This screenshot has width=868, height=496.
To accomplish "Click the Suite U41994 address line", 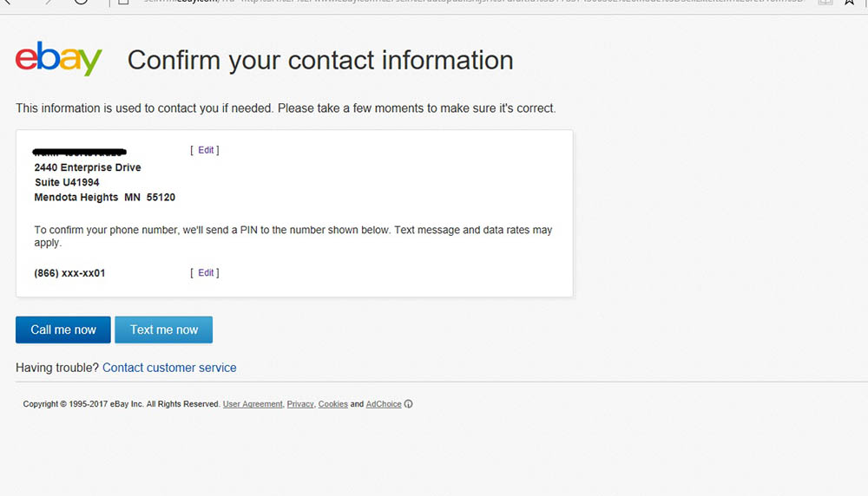I will (x=67, y=183).
